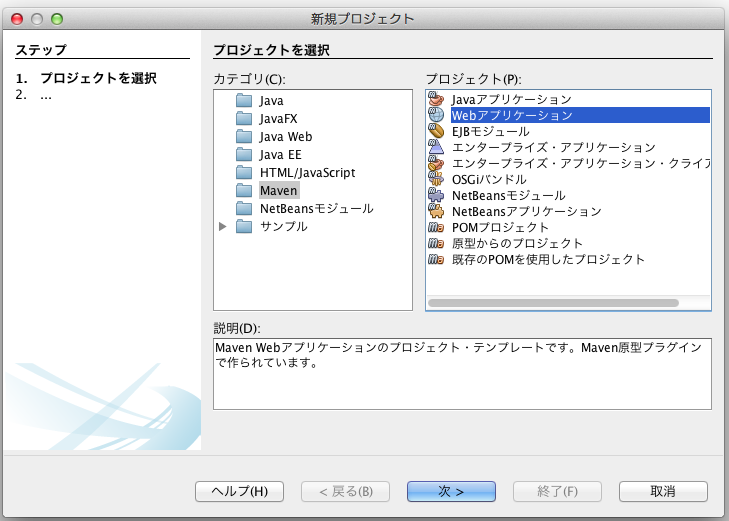This screenshot has width=729, height=521.
Task: Click the Java Application project icon
Action: pyautogui.click(x=435, y=100)
